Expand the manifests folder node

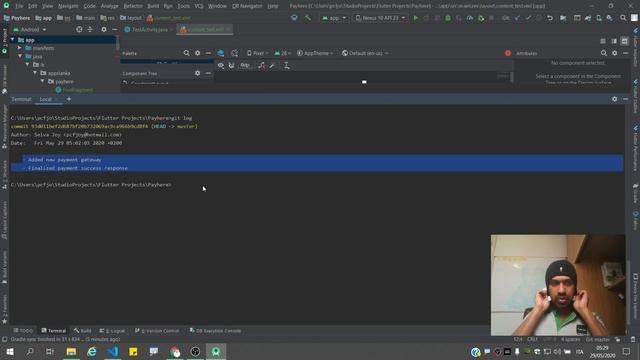click(x=20, y=48)
